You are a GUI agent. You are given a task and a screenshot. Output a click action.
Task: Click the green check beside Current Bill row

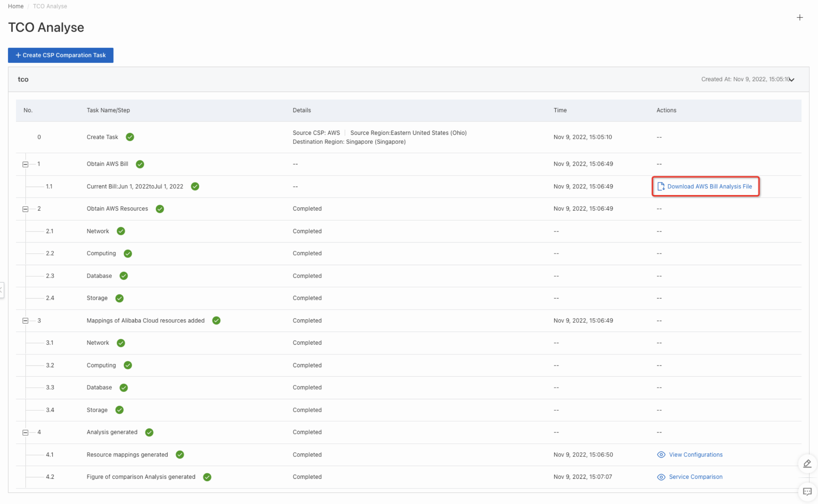click(x=195, y=186)
